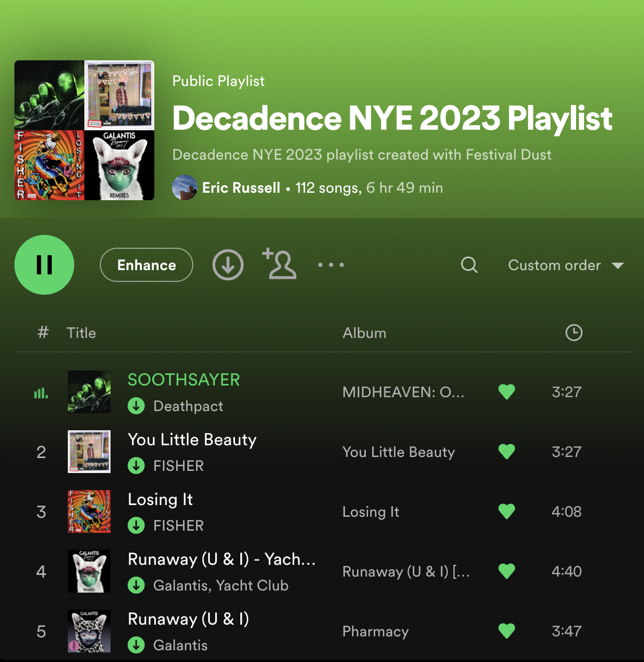
Task: Click the Enhance button
Action: coord(146,265)
